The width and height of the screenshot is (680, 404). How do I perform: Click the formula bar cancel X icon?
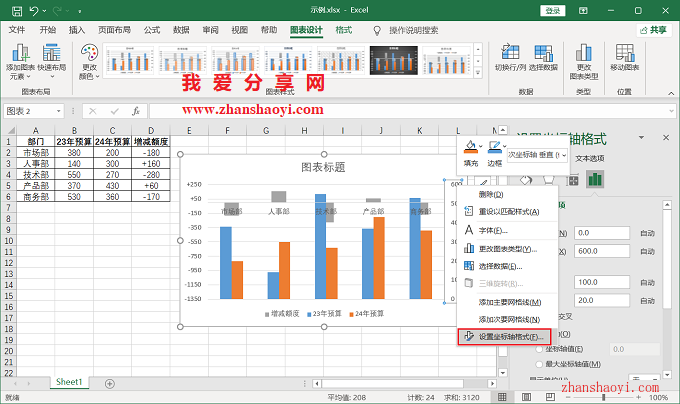coord(92,111)
